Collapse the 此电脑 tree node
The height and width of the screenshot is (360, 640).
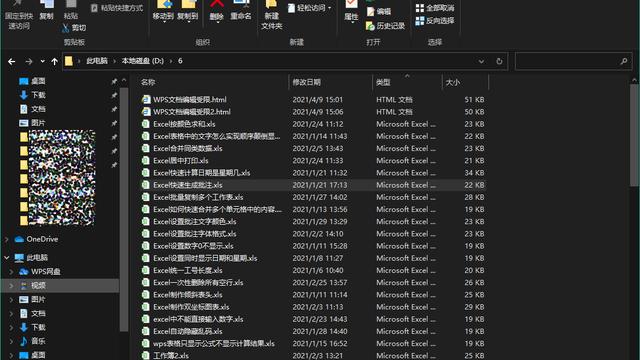pyautogui.click(x=7, y=258)
